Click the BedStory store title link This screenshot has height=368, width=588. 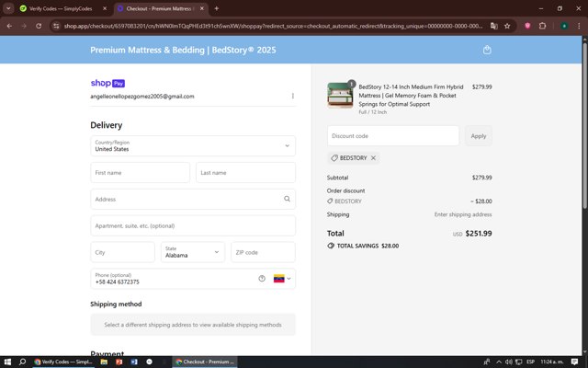pos(183,50)
